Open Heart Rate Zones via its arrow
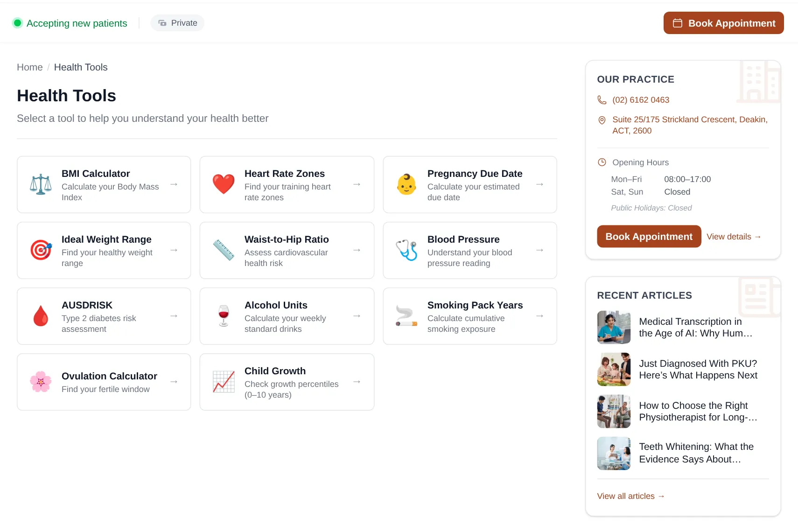Viewport: 798px width, 532px height. [x=357, y=184]
